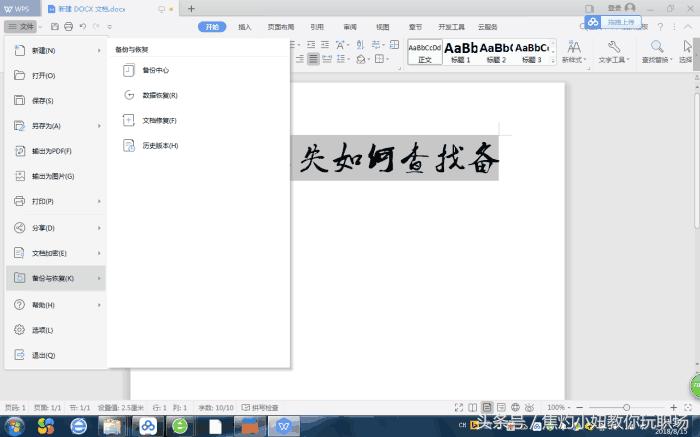Select the 开发工具 ribbon tab
700x437 pixels.
451,27
